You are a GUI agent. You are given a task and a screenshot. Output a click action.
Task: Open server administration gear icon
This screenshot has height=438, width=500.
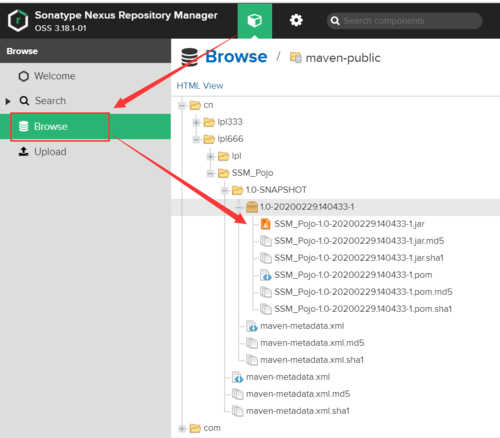pyautogui.click(x=296, y=21)
